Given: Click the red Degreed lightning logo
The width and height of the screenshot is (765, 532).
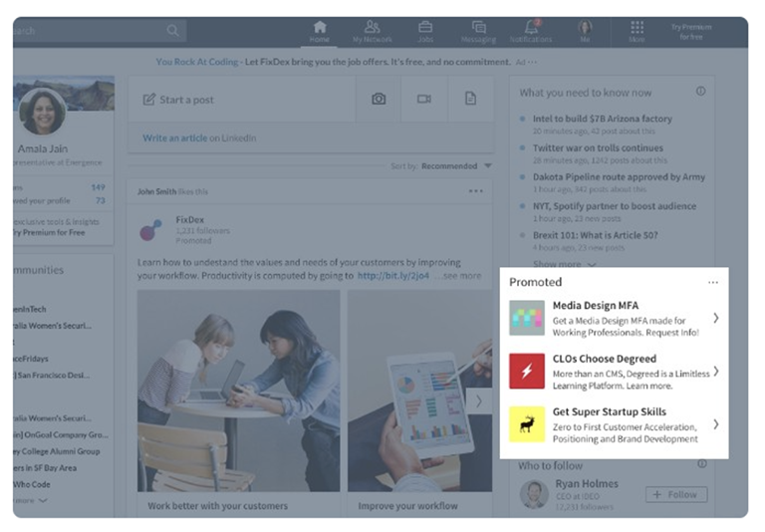Looking at the screenshot, I should pyautogui.click(x=527, y=371).
